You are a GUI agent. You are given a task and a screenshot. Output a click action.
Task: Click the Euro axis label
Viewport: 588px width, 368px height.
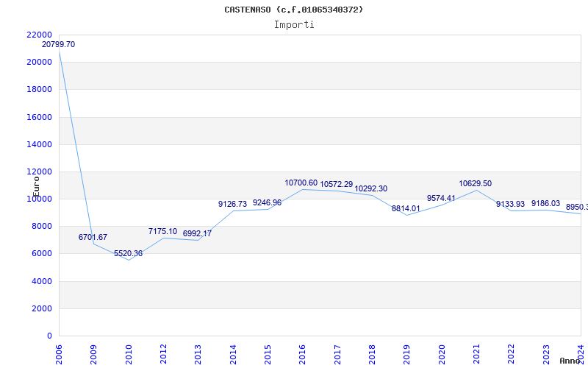[36, 187]
